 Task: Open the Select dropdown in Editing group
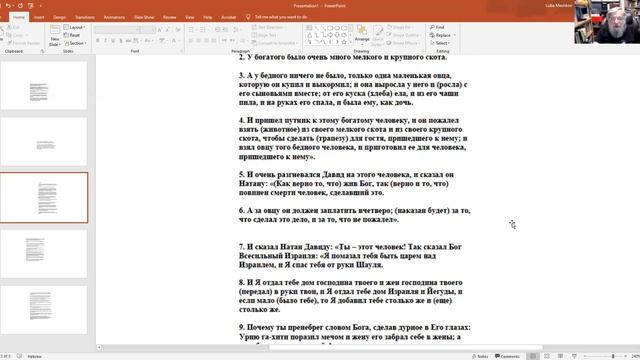[440, 43]
